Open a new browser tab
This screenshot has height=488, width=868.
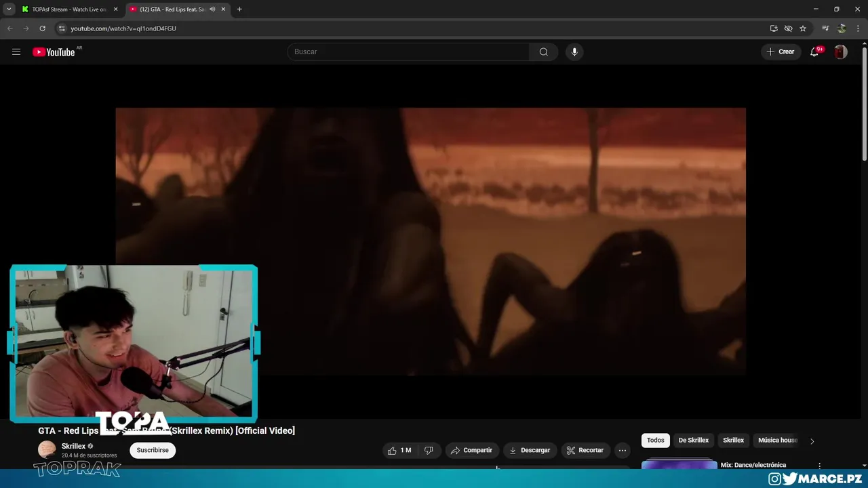pos(239,9)
